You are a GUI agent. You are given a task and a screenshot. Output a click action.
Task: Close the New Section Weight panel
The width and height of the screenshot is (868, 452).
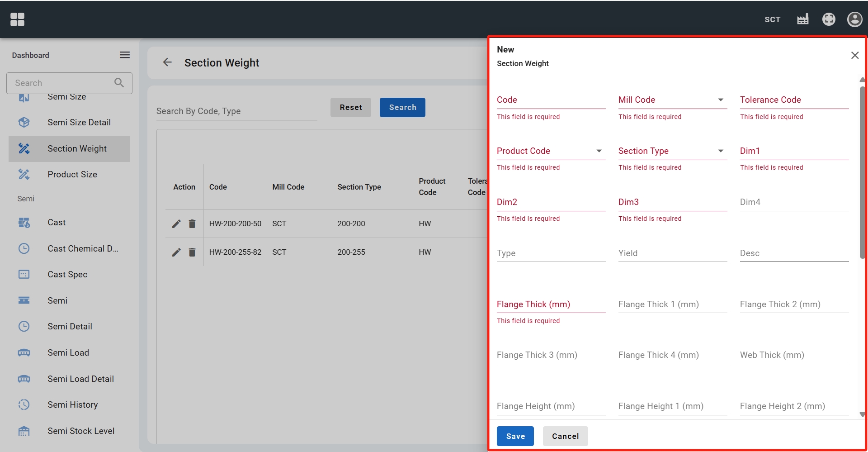pyautogui.click(x=854, y=55)
